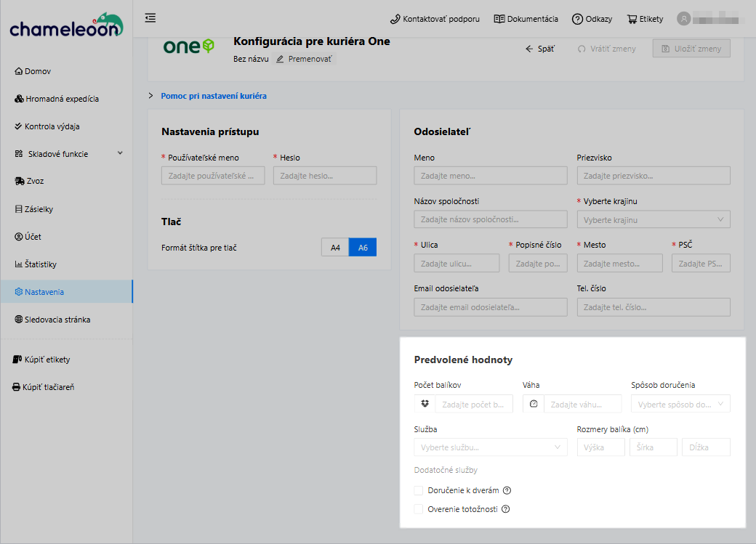Click the pencil icon to rename configuration

tap(280, 59)
